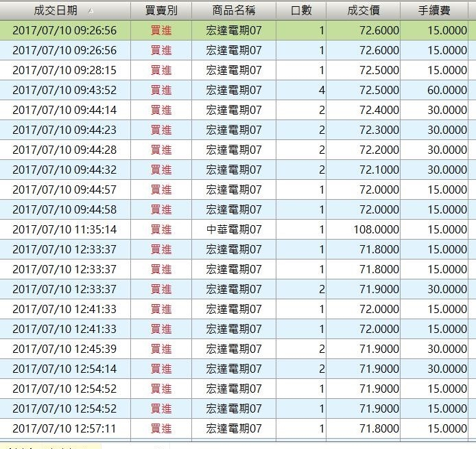Click 買進 in the 11:35:14 row
The width and height of the screenshot is (476, 449).
coord(161,229)
